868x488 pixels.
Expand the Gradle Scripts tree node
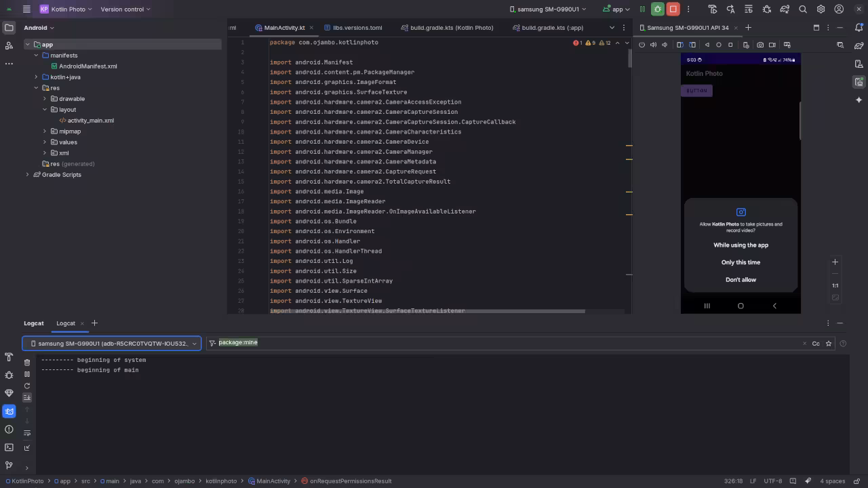coord(27,175)
